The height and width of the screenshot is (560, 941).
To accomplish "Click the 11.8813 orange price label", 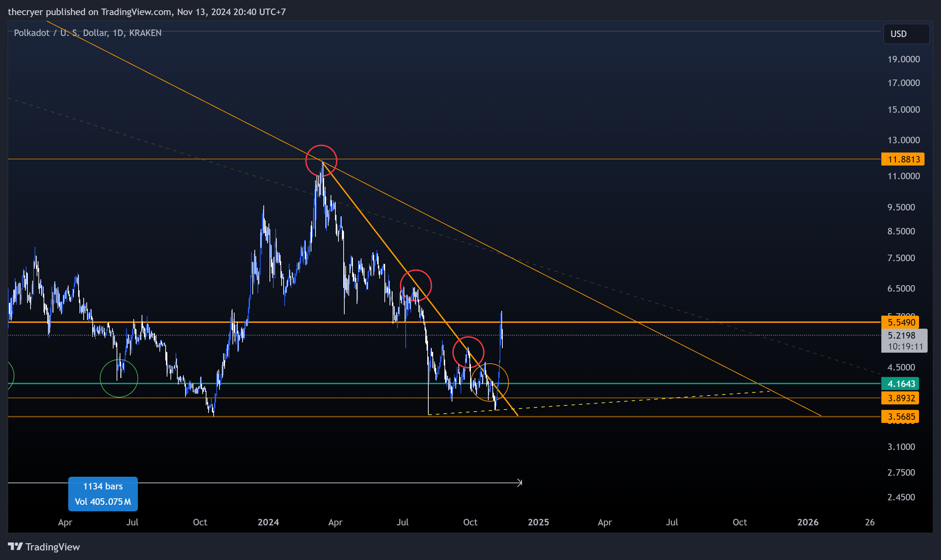I will [x=903, y=159].
